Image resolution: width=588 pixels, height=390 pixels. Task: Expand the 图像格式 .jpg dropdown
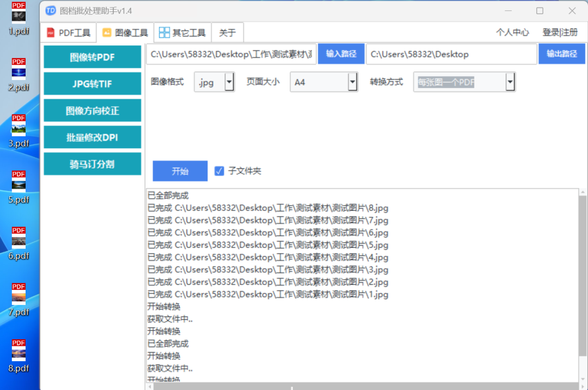(x=229, y=82)
